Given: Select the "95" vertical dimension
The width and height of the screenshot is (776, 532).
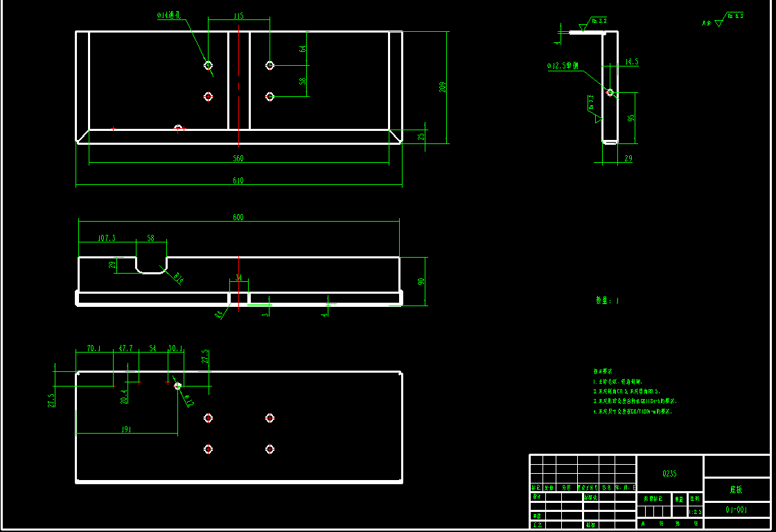Looking at the screenshot, I should [x=631, y=118].
